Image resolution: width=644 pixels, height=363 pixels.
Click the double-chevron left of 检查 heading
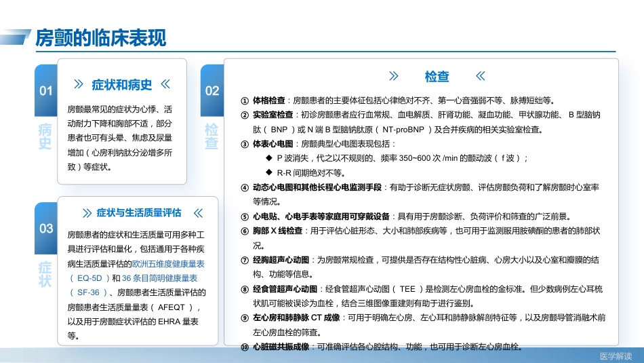[393, 75]
